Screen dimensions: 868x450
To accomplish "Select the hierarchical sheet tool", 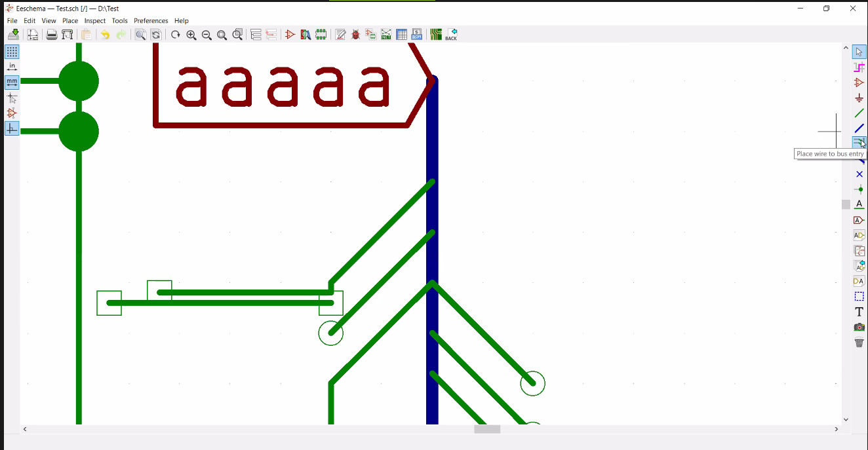I will coord(859,251).
